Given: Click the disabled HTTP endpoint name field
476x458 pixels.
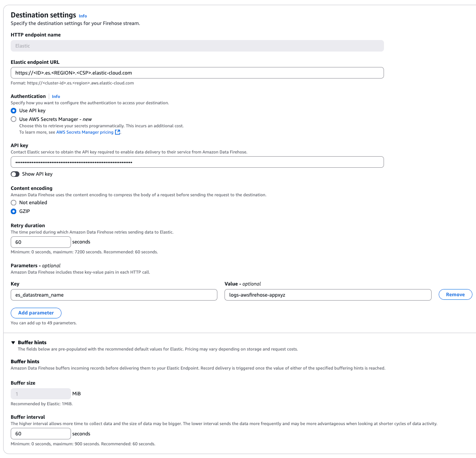Looking at the screenshot, I should [197, 46].
